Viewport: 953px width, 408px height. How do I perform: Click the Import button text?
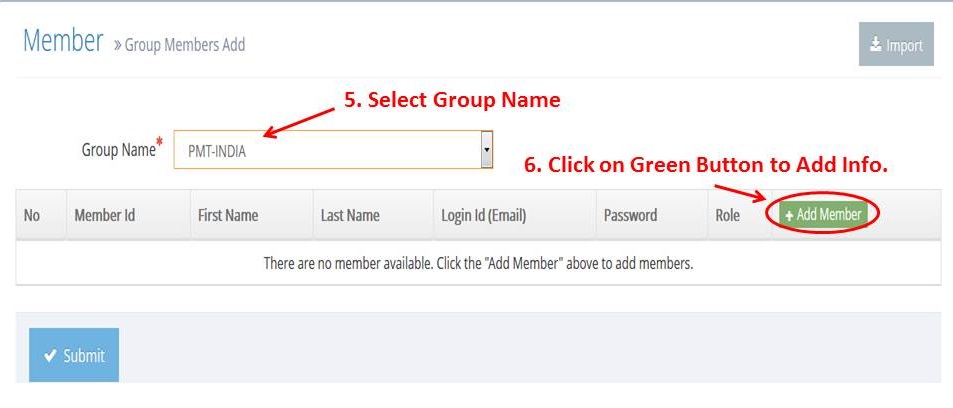pyautogui.click(x=904, y=46)
